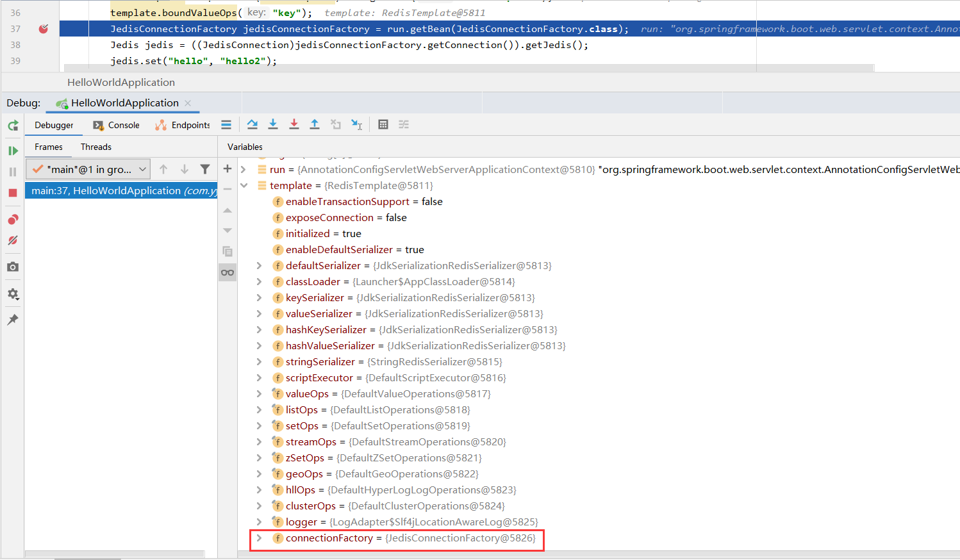Click the HelloWorldApplication breadcrumb
Image resolution: width=960 pixels, height=560 pixels.
(121, 83)
